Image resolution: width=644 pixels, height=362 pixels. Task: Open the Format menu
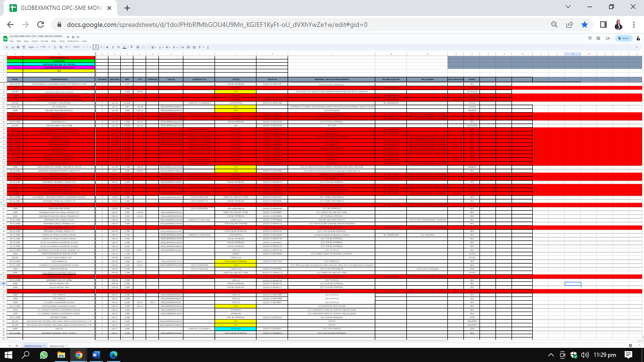click(44, 41)
